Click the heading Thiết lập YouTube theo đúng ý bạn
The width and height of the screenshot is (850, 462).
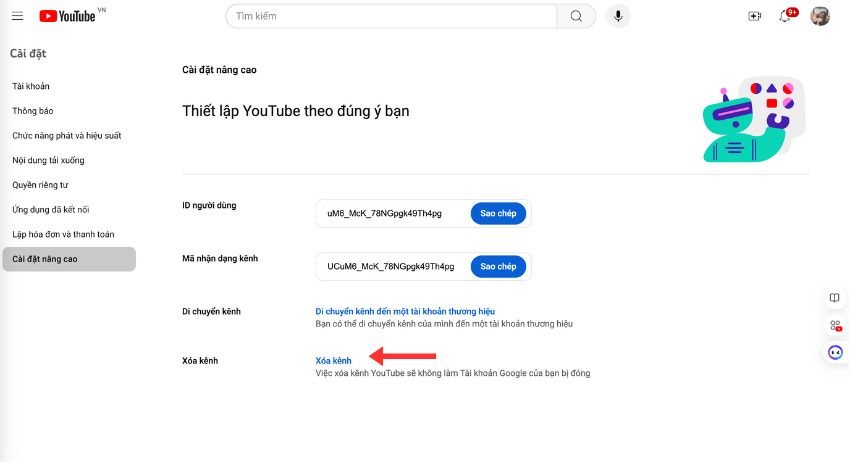pos(295,111)
